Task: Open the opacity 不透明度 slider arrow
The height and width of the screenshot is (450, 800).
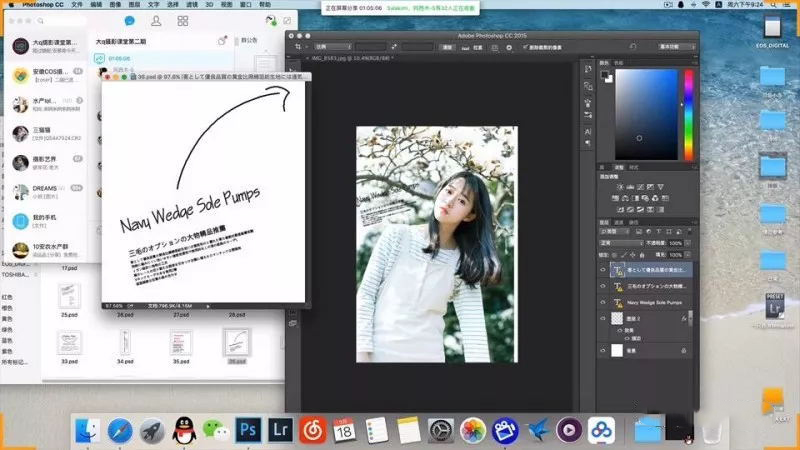Action: pos(688,243)
